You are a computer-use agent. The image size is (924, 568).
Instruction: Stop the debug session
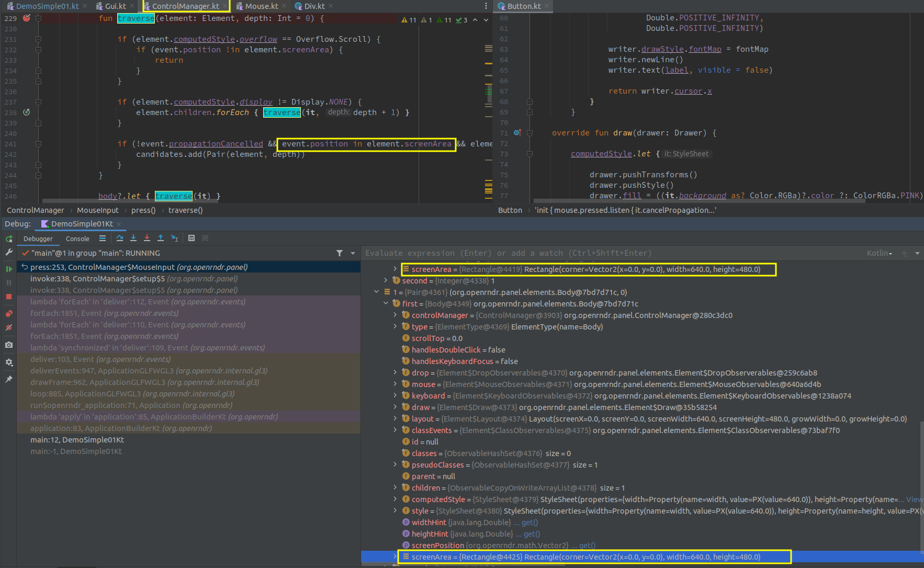pos(8,297)
